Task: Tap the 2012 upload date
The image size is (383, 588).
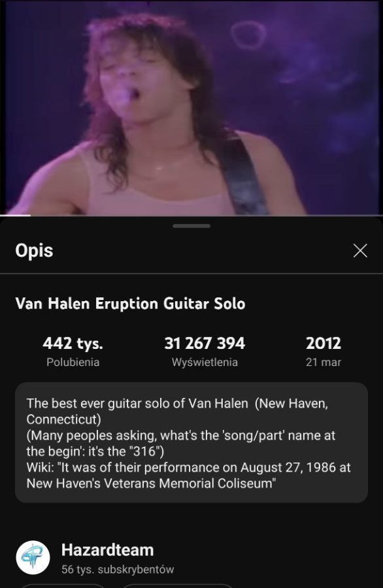Action: point(324,343)
